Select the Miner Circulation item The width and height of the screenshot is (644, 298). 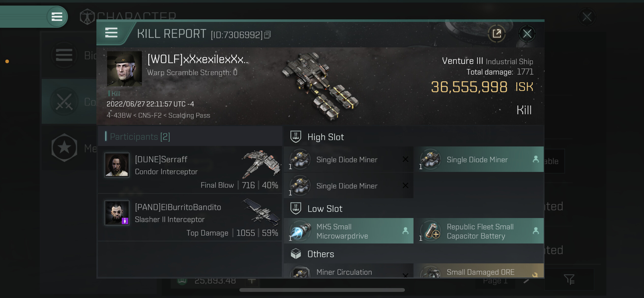point(349,270)
